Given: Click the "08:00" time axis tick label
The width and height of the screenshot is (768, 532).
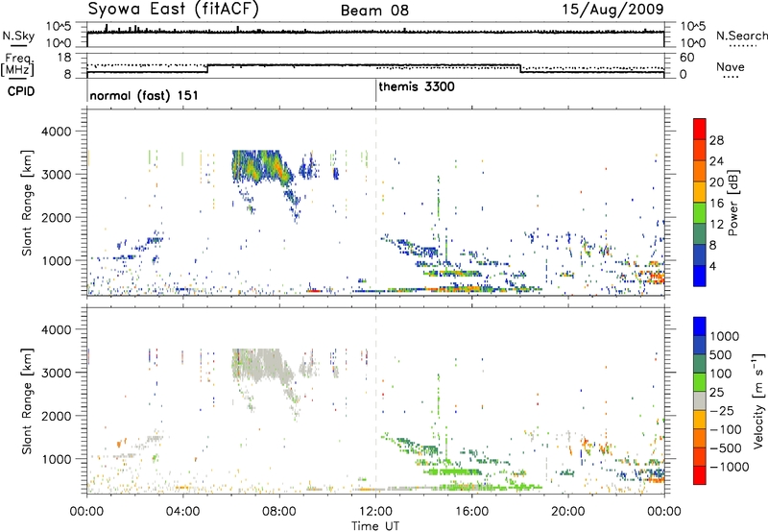Looking at the screenshot, I should coord(279,512).
